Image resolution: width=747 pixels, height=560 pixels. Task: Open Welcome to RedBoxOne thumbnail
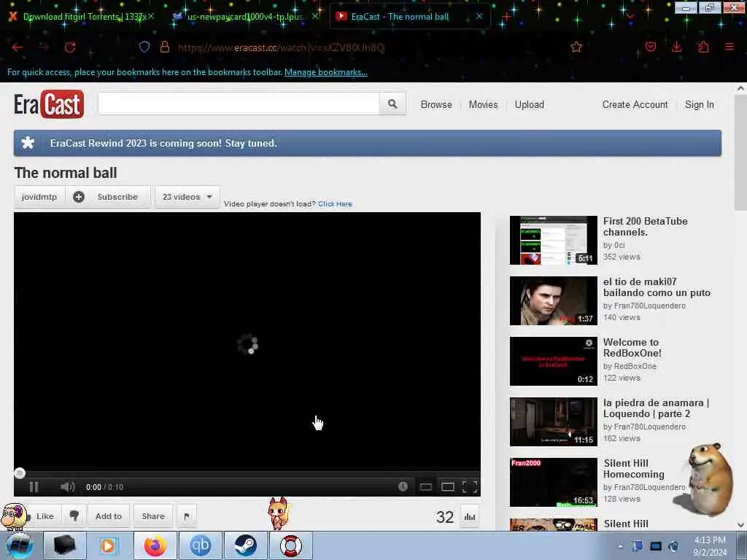553,361
